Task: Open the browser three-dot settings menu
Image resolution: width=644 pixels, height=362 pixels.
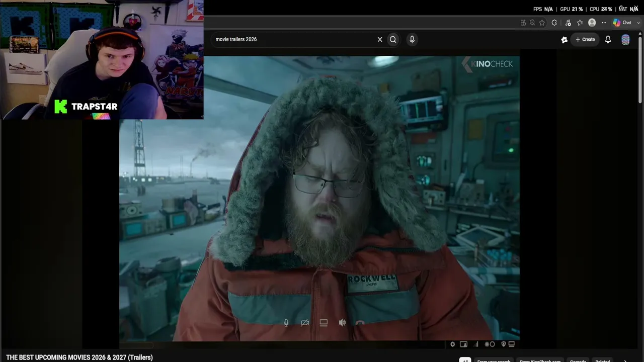Action: coord(604,23)
